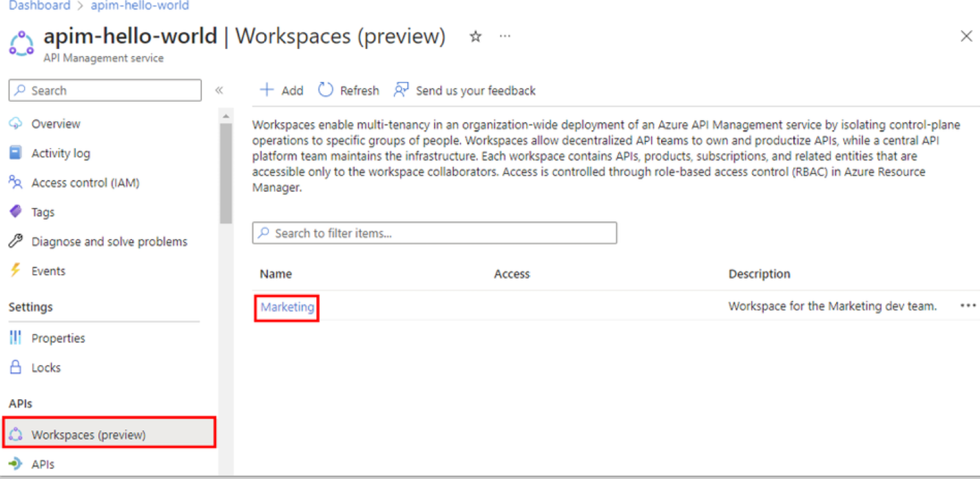Click the Access control (IAM) icon

tap(15, 183)
